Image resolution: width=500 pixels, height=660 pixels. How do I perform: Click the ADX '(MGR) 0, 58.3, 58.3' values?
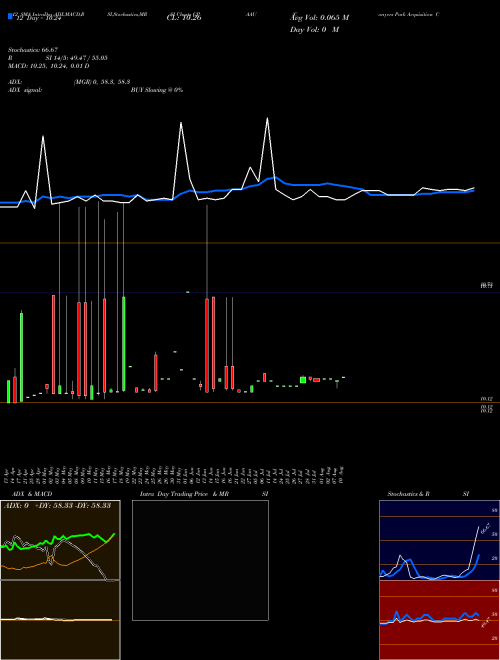click(x=101, y=82)
